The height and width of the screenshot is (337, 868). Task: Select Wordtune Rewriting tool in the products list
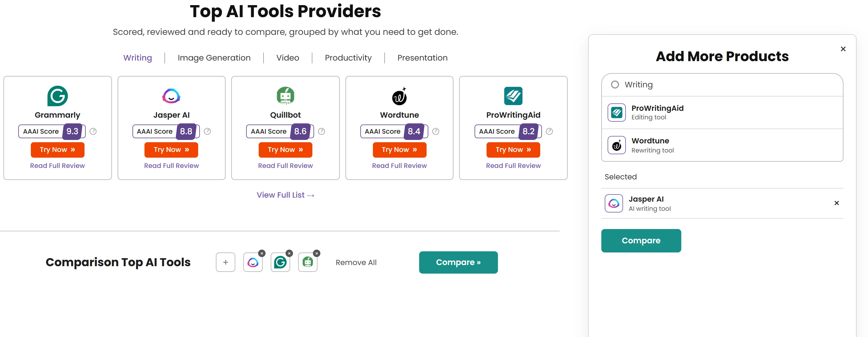tap(722, 145)
